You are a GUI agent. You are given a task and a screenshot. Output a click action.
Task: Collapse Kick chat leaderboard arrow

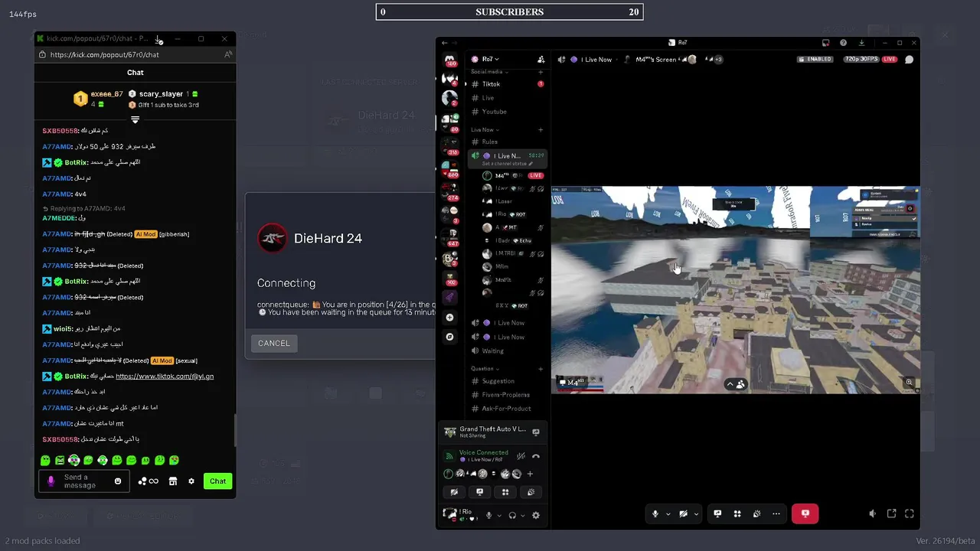135,120
